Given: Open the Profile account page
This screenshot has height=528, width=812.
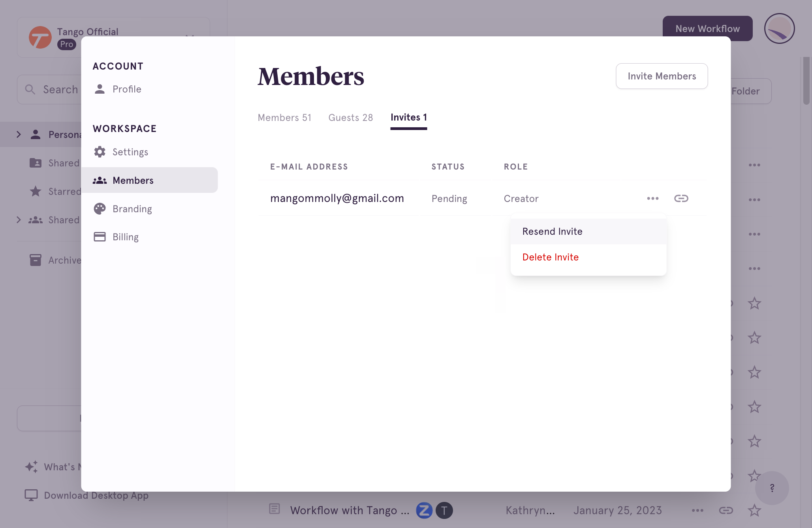Looking at the screenshot, I should click(117, 89).
